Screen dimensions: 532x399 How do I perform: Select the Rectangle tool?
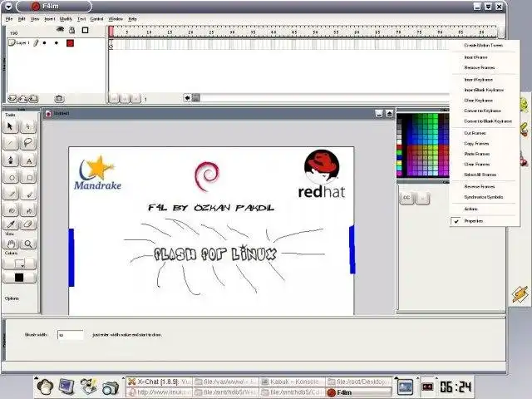pos(29,177)
